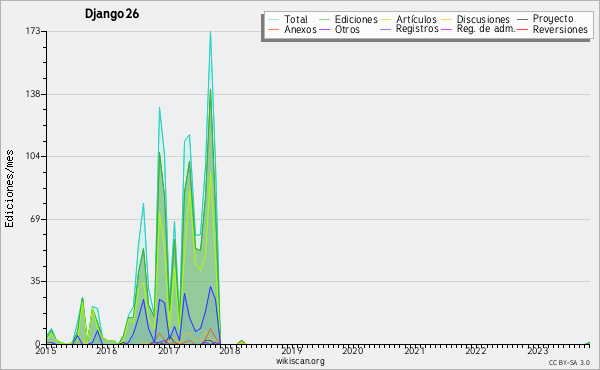Click the x-axis label 2023

click(x=538, y=351)
